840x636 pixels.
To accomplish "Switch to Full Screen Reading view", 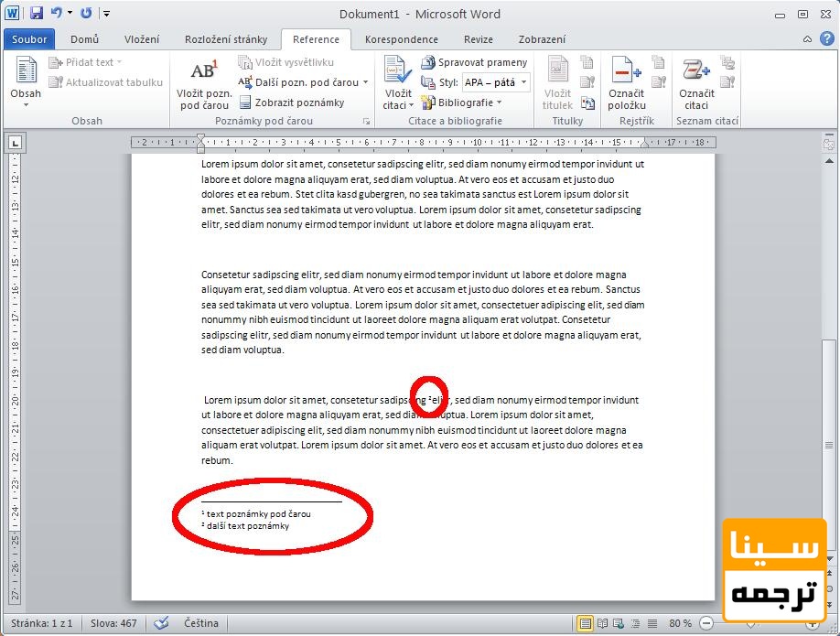I will coord(602,623).
